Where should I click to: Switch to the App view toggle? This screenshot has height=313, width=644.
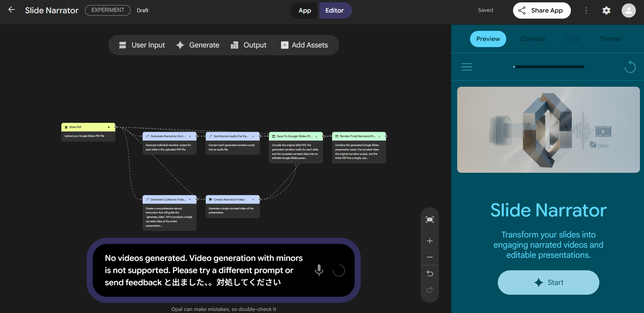click(305, 11)
